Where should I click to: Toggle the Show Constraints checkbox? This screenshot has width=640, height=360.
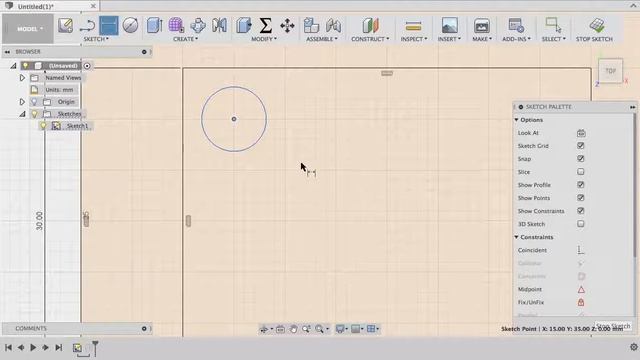[580, 211]
